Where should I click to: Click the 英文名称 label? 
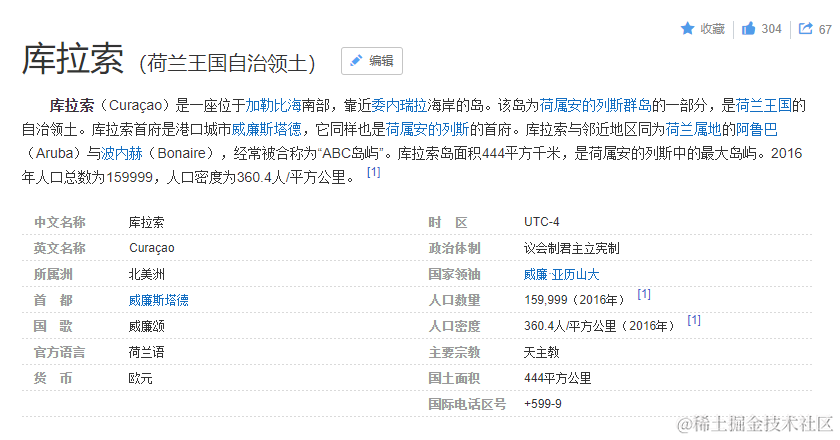[x=60, y=248]
